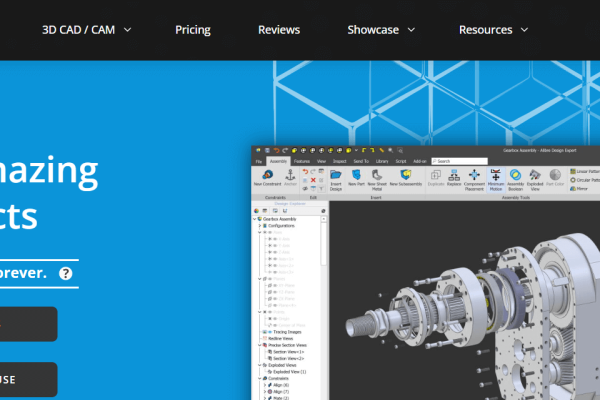600x400 pixels.
Task: Expand the Configurations tree node
Action: click(x=262, y=226)
